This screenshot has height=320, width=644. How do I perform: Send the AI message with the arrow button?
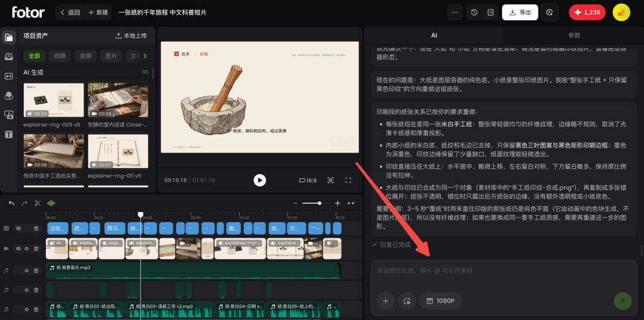pos(623,301)
